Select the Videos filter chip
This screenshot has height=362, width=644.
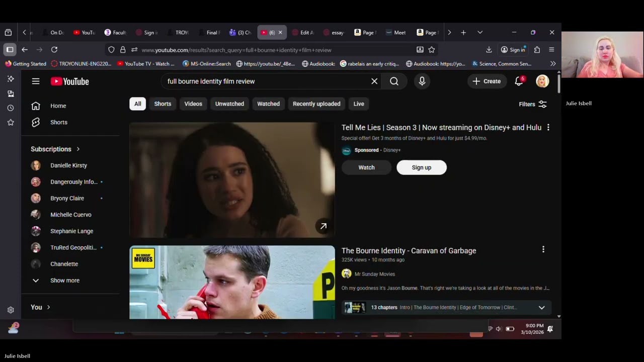click(193, 104)
